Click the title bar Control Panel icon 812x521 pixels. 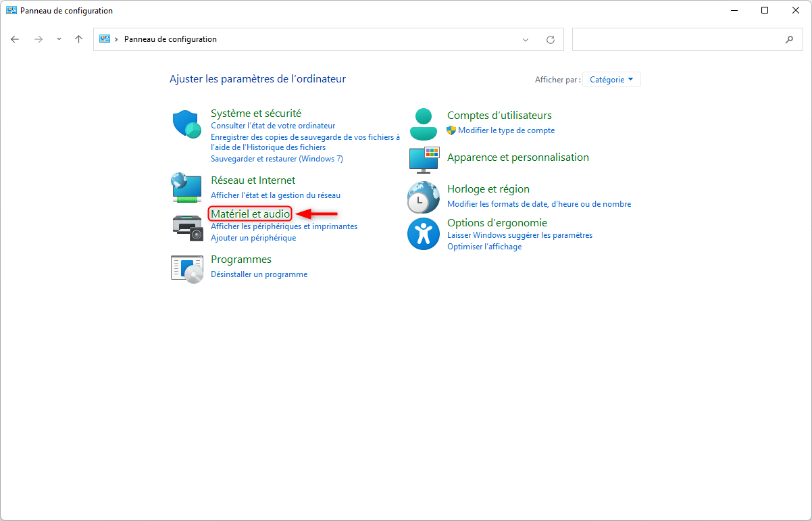pyautogui.click(x=11, y=11)
